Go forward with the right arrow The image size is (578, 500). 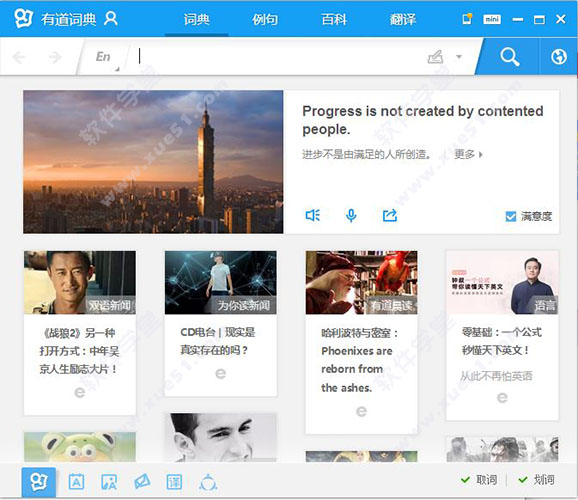coord(55,57)
